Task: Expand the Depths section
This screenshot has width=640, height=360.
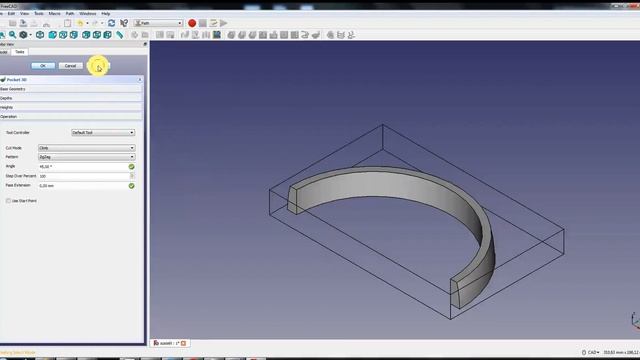Action: 71,98
